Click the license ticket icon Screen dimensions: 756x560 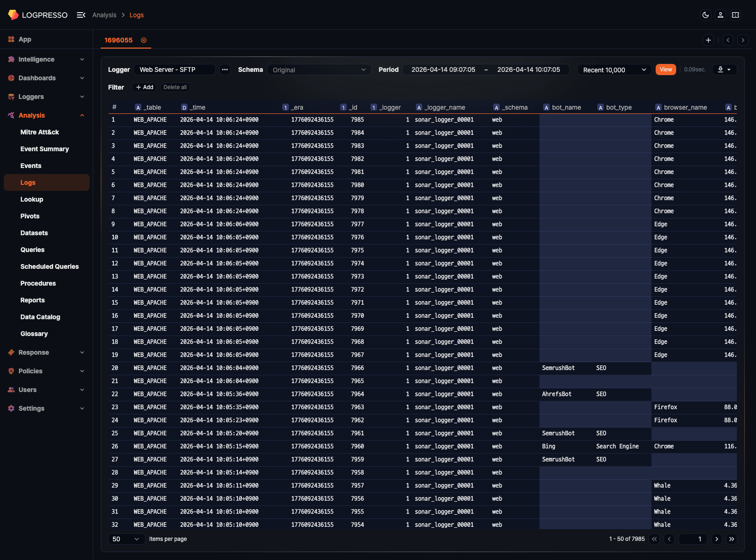[x=735, y=14]
